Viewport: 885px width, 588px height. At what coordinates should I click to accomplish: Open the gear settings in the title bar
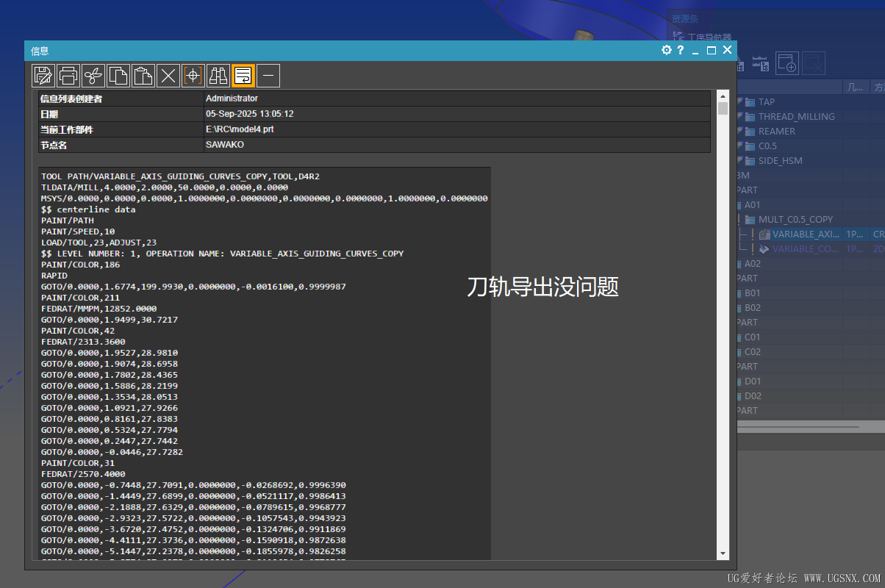pos(666,50)
